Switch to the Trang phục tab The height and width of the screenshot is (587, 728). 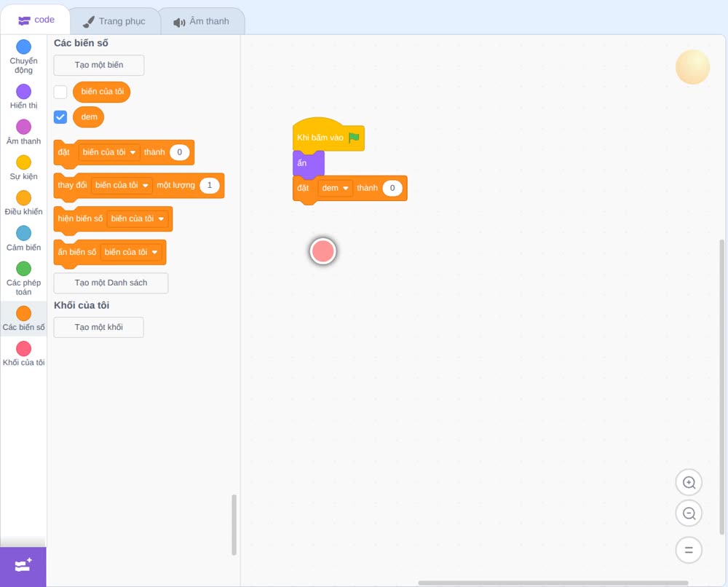pyautogui.click(x=114, y=21)
